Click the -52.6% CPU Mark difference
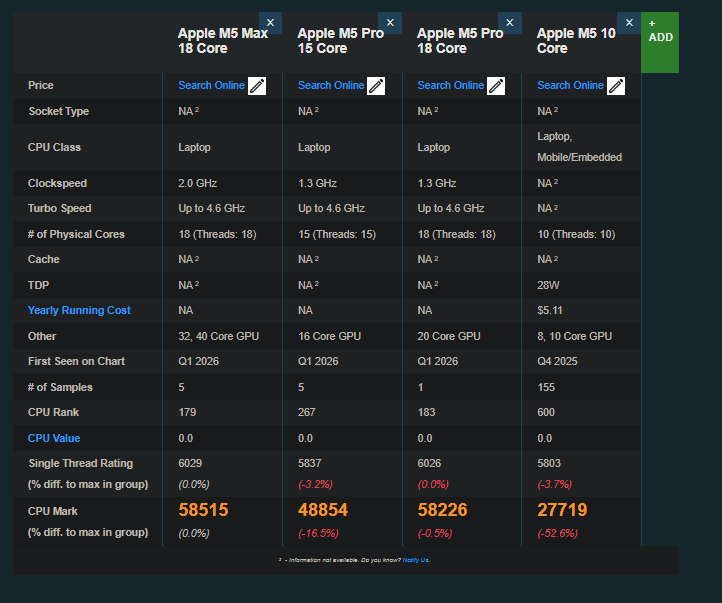 (557, 533)
